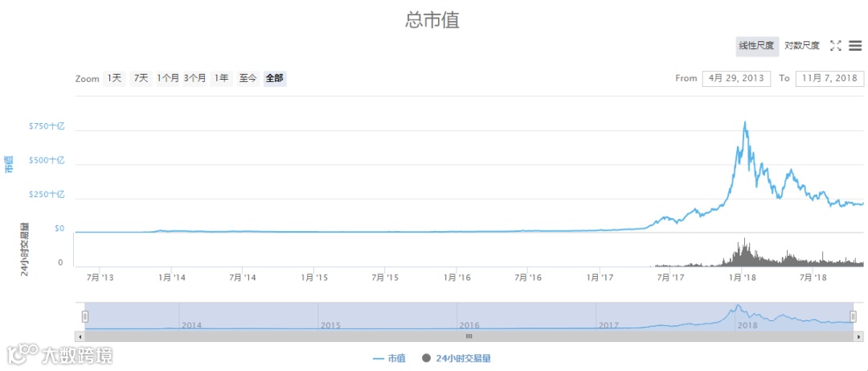
Task: Set zoom range to 7天
Action: [141, 78]
